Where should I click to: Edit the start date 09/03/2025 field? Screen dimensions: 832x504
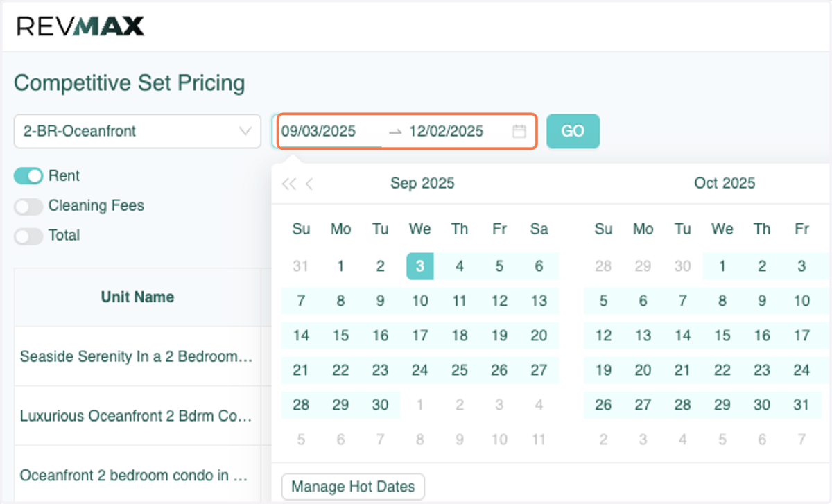click(x=329, y=131)
